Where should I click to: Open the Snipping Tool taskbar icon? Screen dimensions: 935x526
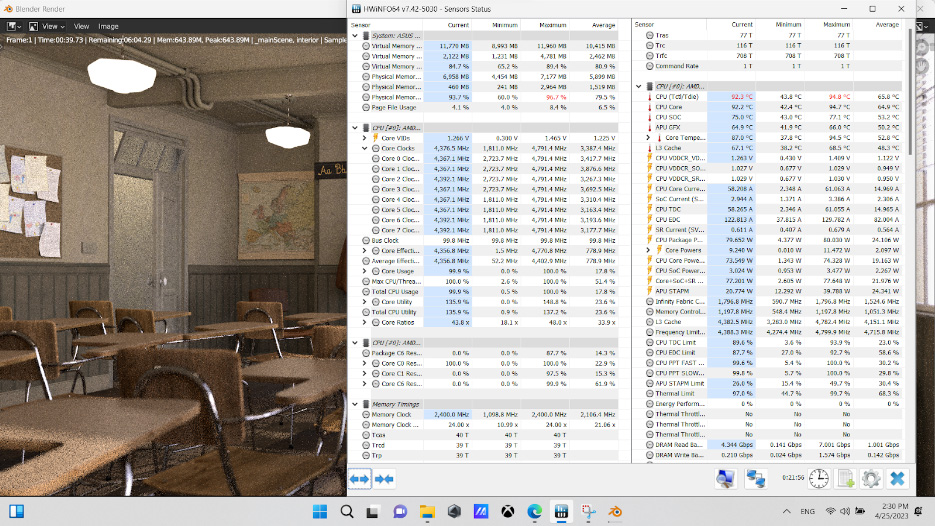pos(589,512)
